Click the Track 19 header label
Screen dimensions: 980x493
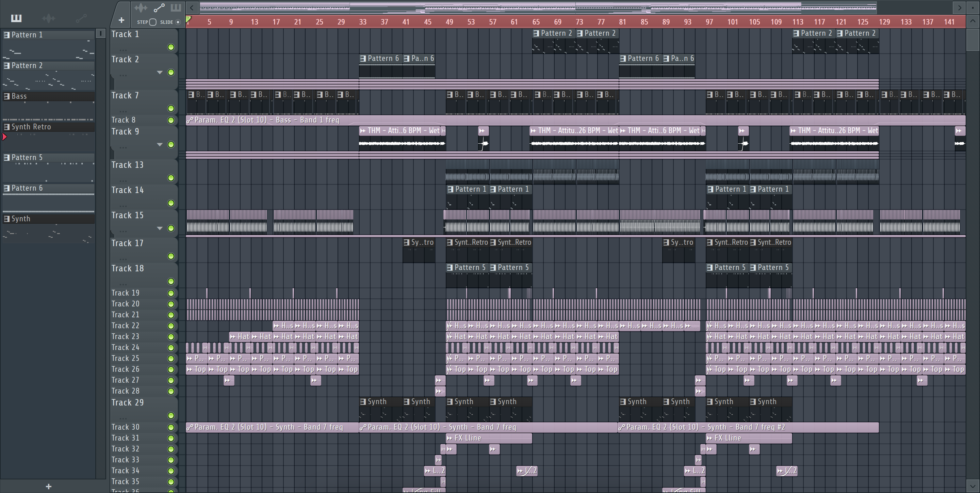point(125,293)
